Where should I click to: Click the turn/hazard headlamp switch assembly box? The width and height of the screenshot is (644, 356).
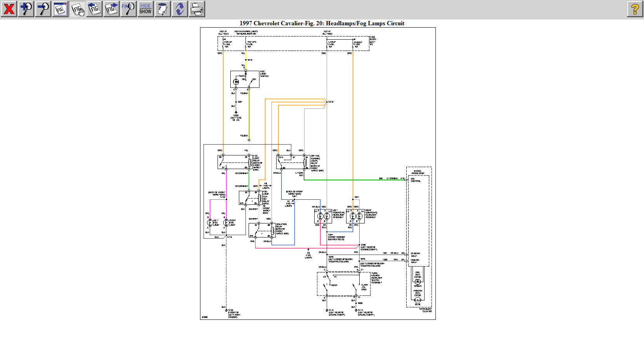click(x=344, y=284)
